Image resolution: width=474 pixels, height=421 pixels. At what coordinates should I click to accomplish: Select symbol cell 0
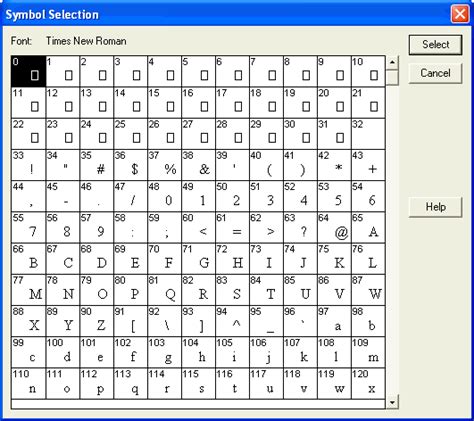click(x=29, y=71)
